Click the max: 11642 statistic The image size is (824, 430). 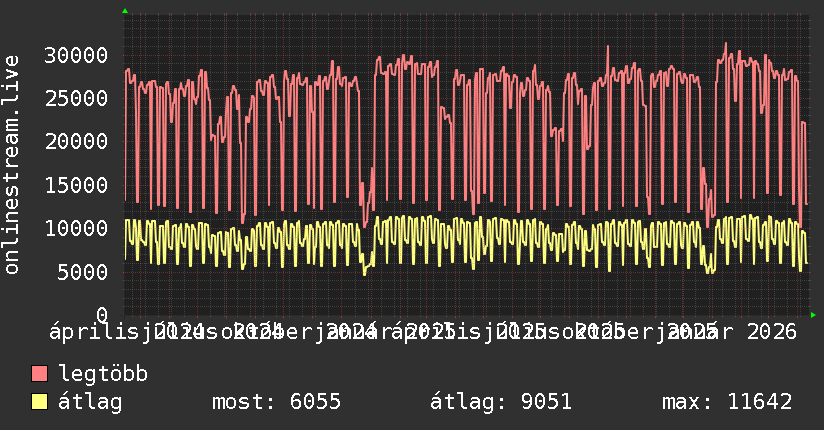tap(727, 402)
